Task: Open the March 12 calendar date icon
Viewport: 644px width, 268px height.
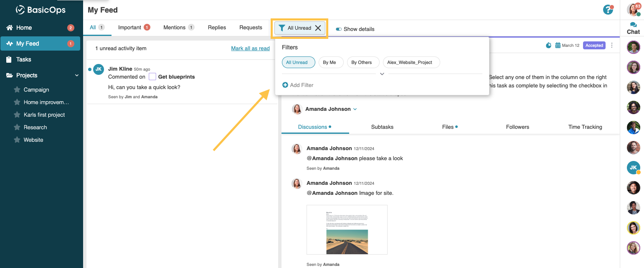Action: point(558,45)
